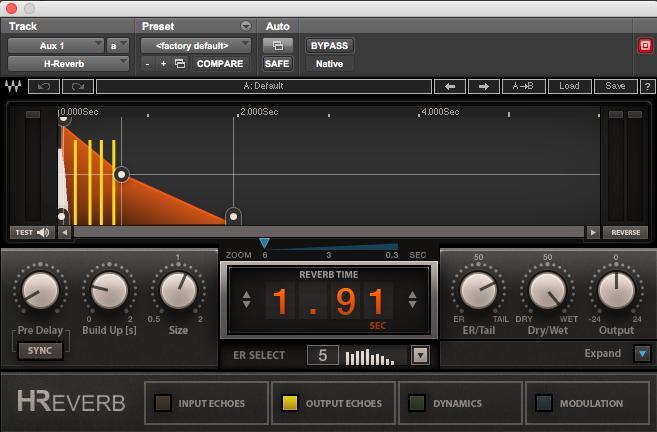Click the reverb time 1.91 display

pyautogui.click(x=329, y=301)
